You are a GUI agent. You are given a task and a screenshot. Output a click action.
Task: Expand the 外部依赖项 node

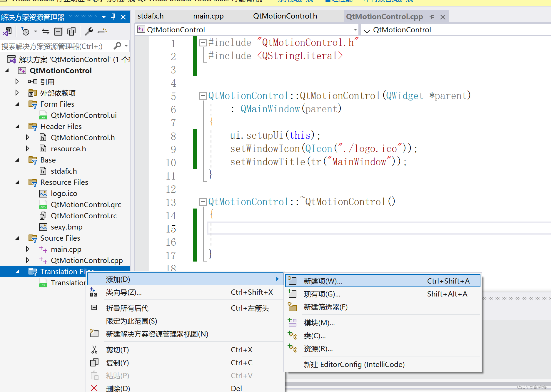point(17,93)
